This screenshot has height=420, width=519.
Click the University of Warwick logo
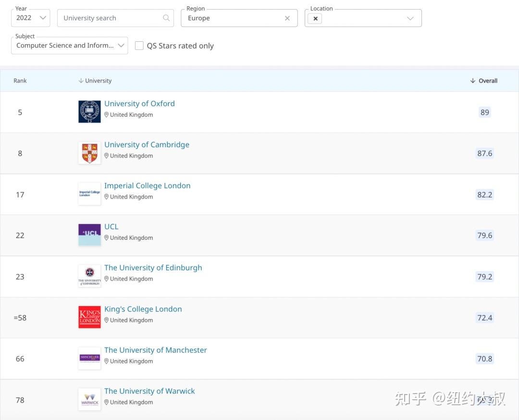pyautogui.click(x=89, y=399)
